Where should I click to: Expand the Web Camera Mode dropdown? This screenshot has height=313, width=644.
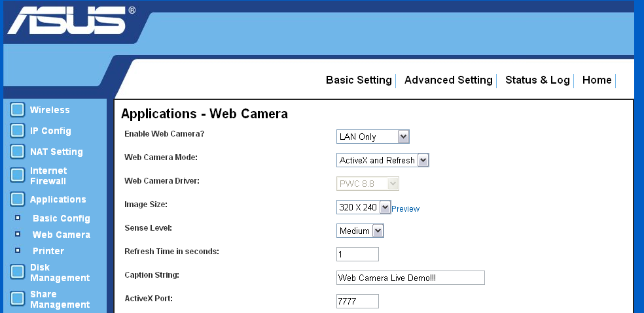382,160
